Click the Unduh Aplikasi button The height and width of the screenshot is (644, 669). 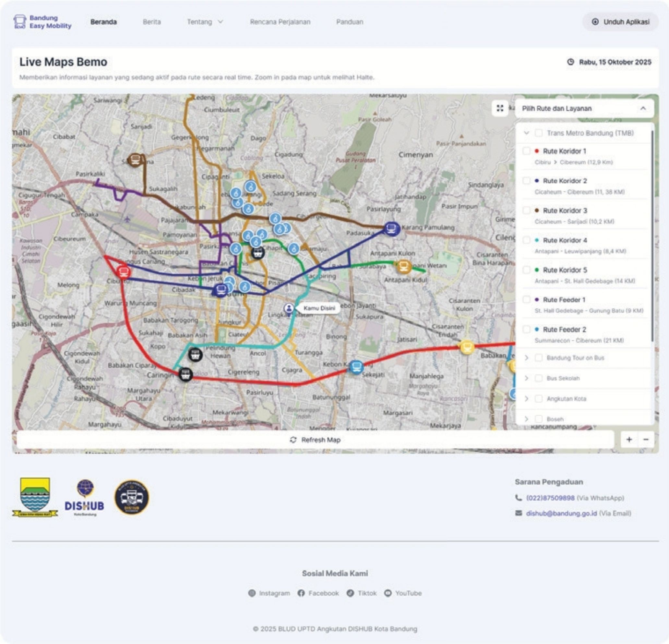(x=620, y=22)
